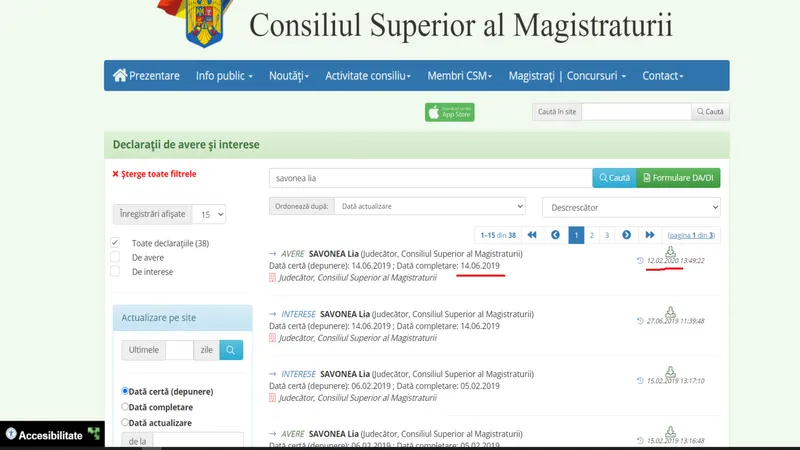800x450 pixels.
Task: Click the PDF icon under INTERESE 06.02.2019 entry
Action: 272,398
